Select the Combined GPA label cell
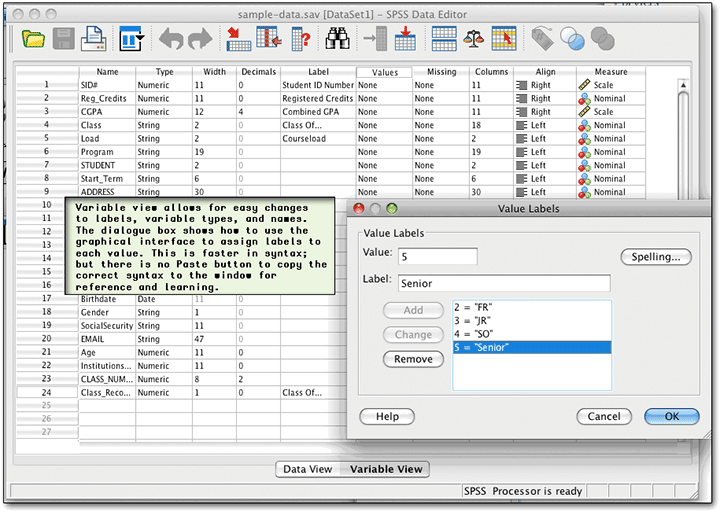This screenshot has width=720, height=512. click(x=318, y=112)
